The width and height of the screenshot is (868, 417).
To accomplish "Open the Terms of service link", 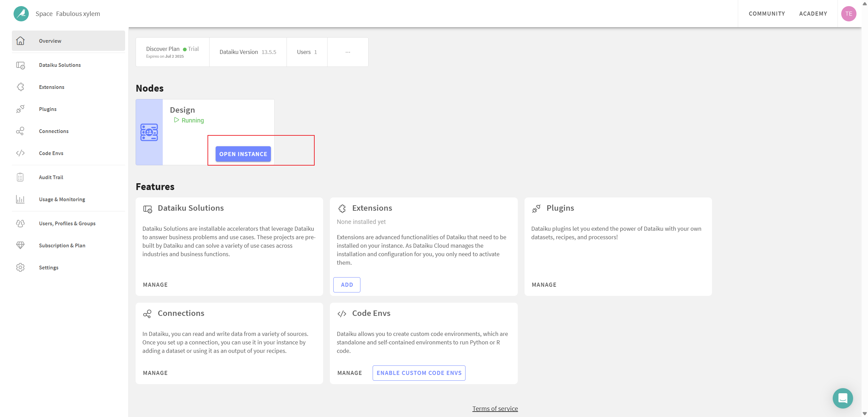I will tap(495, 409).
